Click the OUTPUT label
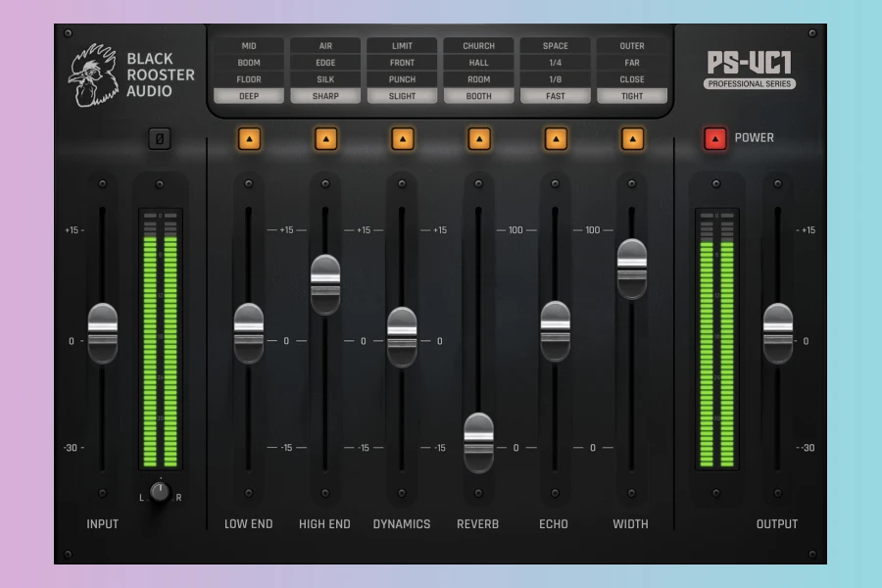The width and height of the screenshot is (882, 588). pyautogui.click(x=777, y=524)
